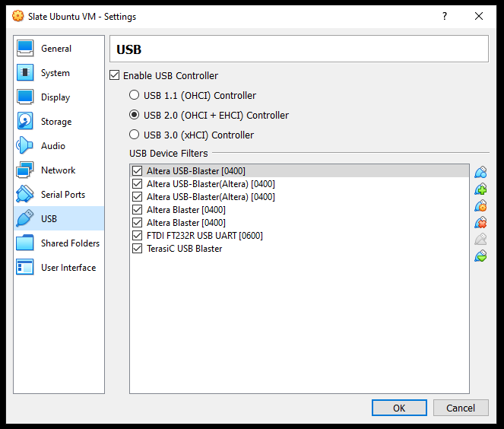This screenshot has width=504, height=429.
Task: Click the Serial Ports connector icon
Action: tap(25, 194)
